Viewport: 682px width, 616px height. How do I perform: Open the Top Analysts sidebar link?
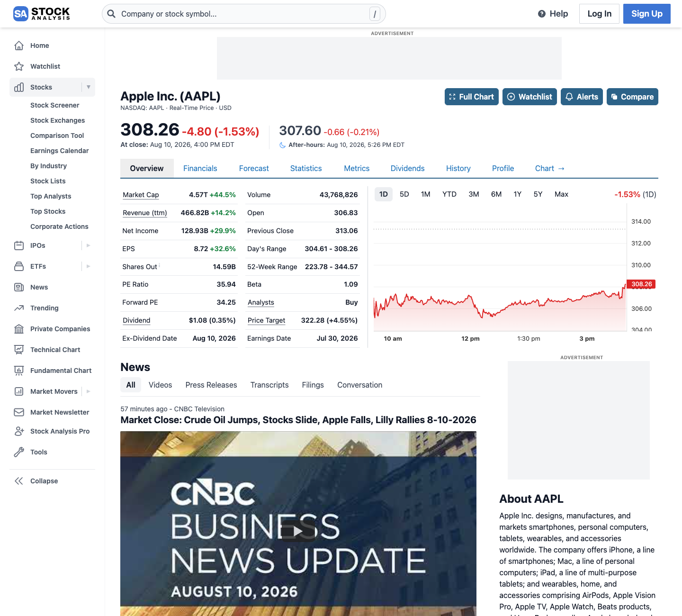coord(51,196)
